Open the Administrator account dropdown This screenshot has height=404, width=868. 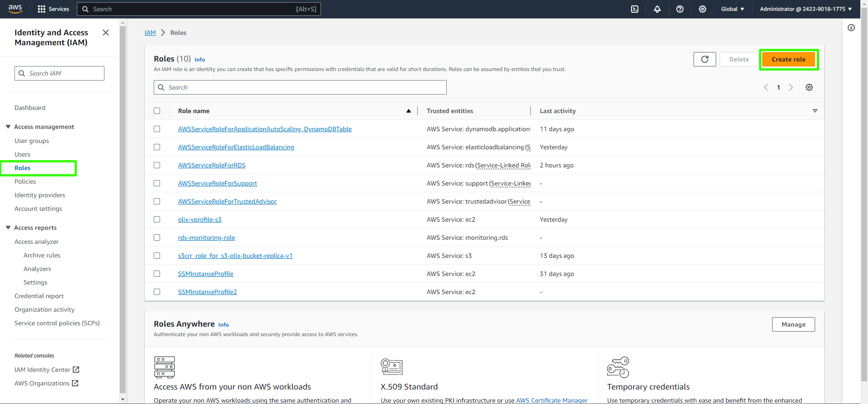coord(806,9)
